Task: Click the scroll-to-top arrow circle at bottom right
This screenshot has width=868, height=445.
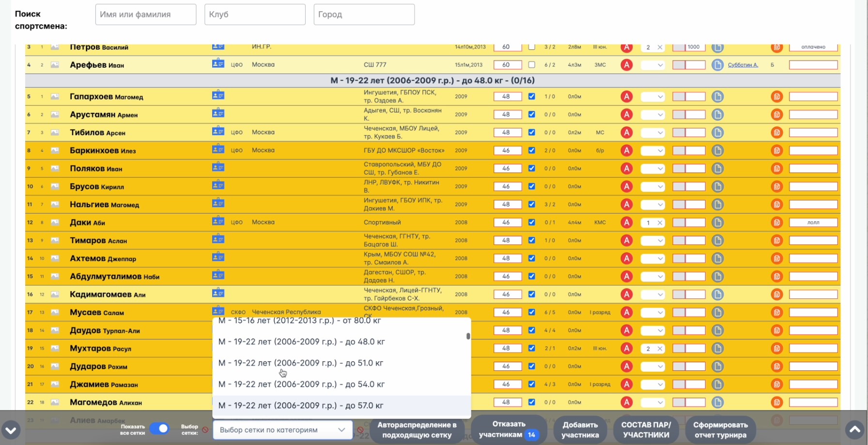Action: tap(854, 430)
